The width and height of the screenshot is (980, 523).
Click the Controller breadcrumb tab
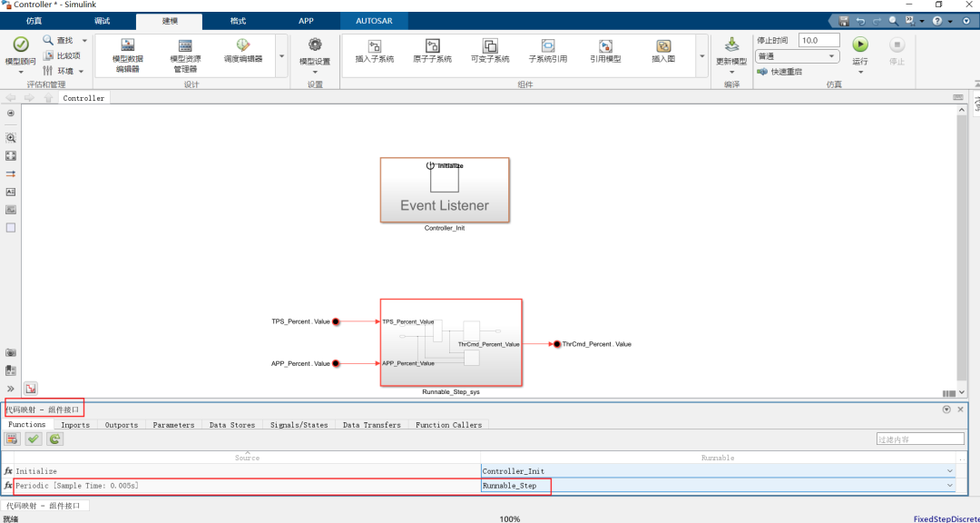[x=83, y=98]
